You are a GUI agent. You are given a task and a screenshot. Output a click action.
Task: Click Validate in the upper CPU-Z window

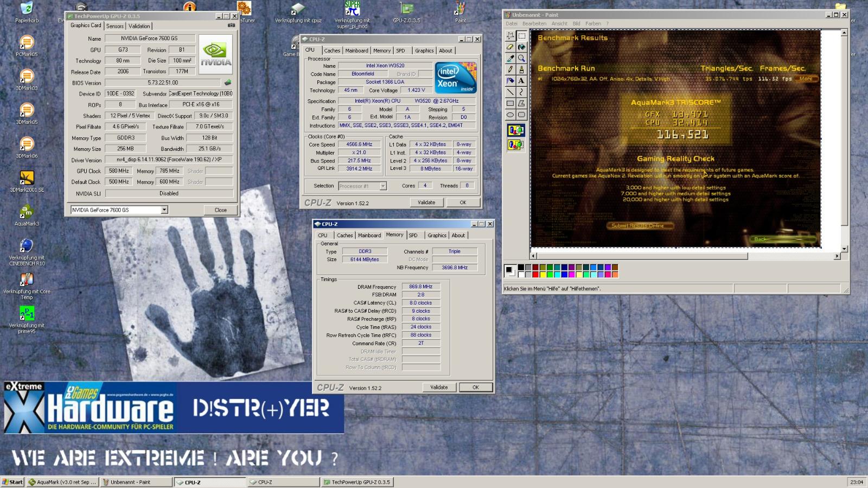click(x=426, y=202)
